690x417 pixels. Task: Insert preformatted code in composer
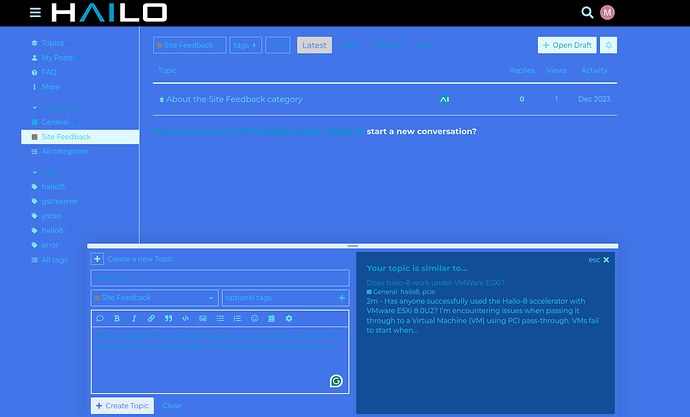tap(186, 318)
